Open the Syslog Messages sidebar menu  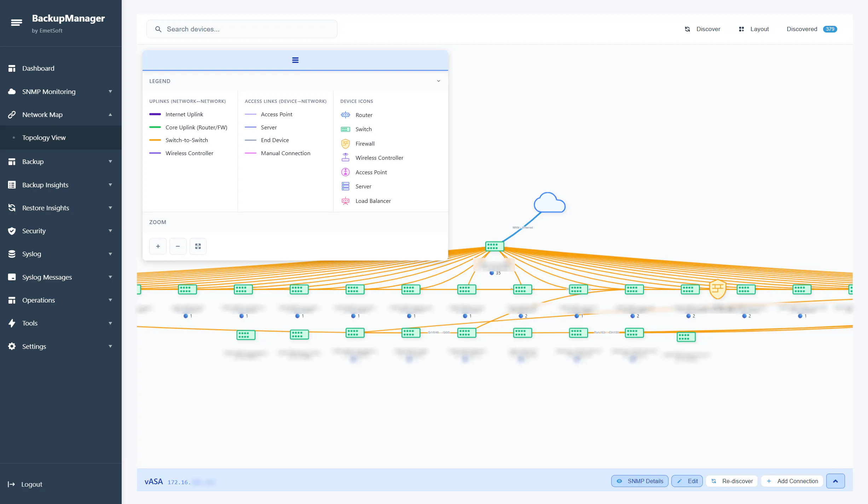61,277
